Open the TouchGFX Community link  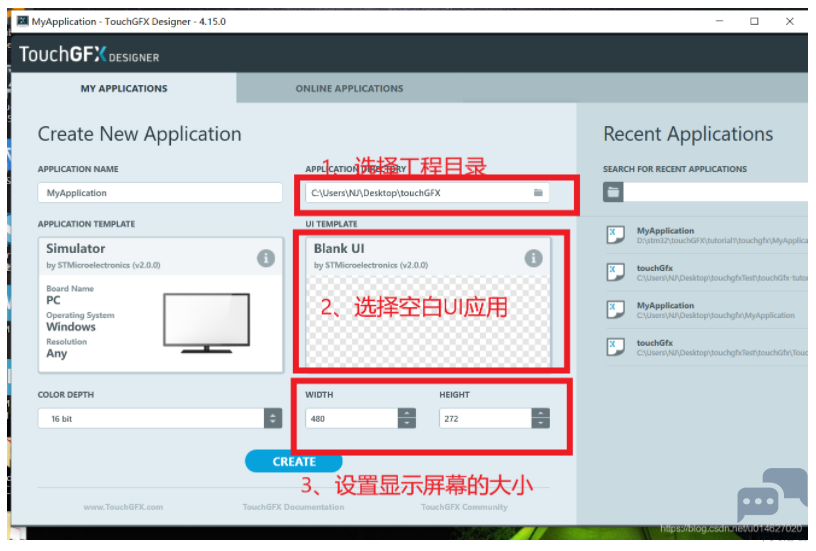pos(464,507)
